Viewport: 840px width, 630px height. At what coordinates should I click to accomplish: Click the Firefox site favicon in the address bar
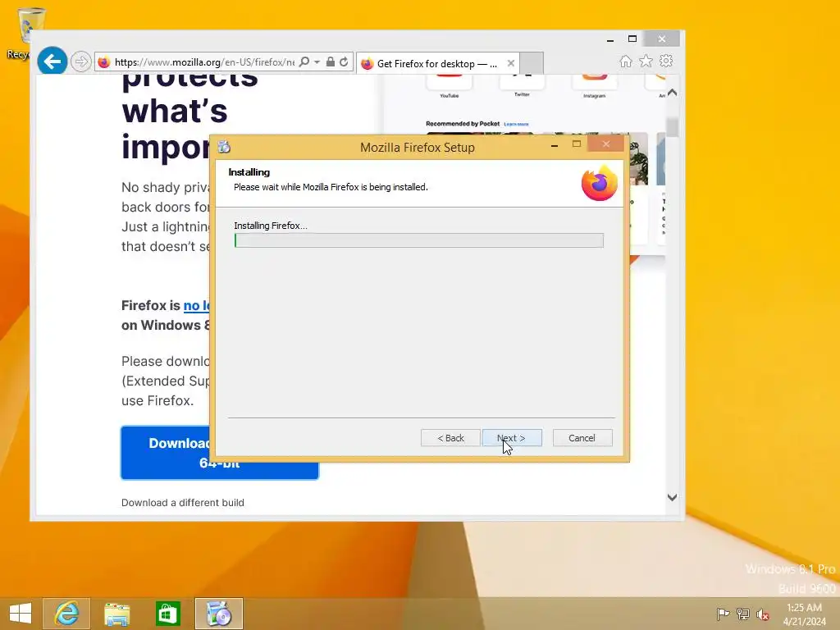104,62
